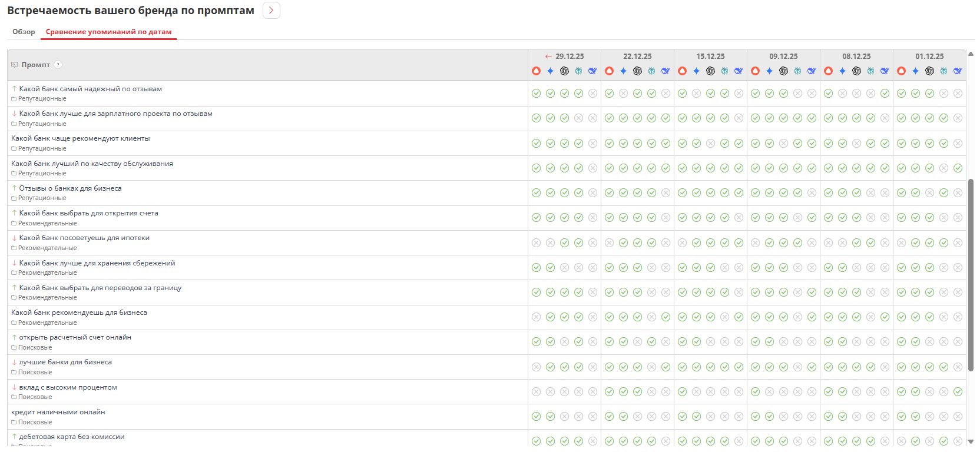Screen dimensions: 980x452
Task: Click the ChatGPT icon under 15.12.25
Action: click(x=710, y=71)
